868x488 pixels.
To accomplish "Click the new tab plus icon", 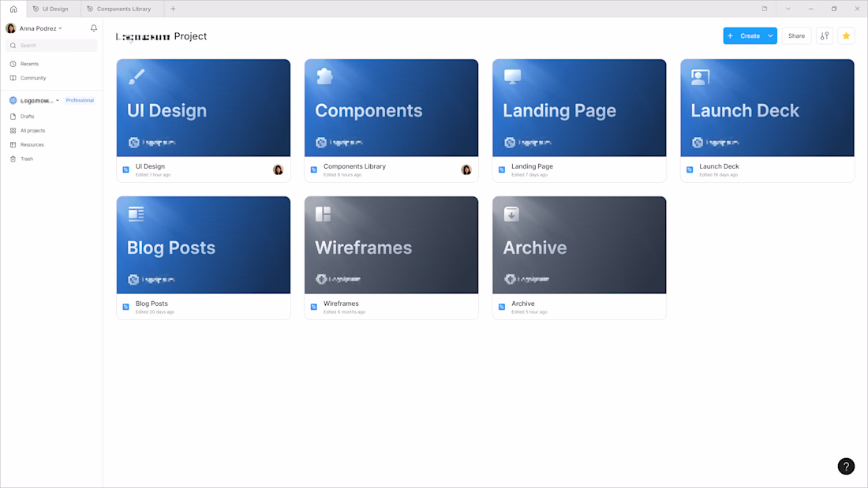I will [x=174, y=9].
